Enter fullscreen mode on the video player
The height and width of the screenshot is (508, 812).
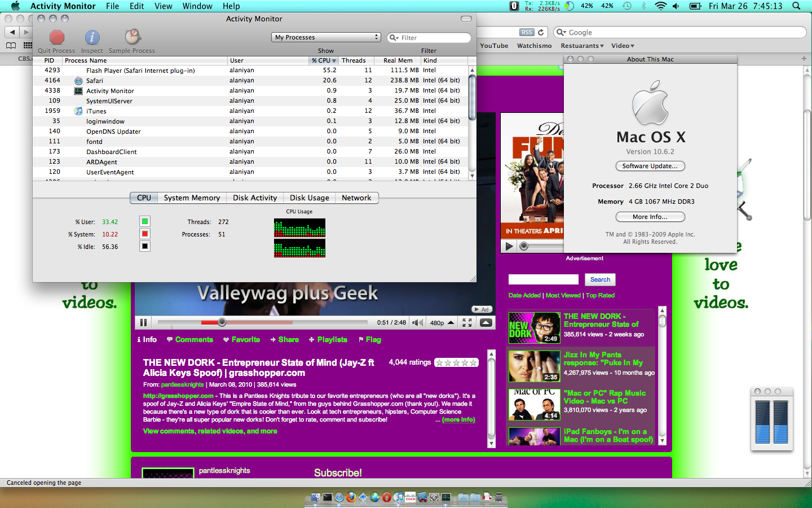467,322
